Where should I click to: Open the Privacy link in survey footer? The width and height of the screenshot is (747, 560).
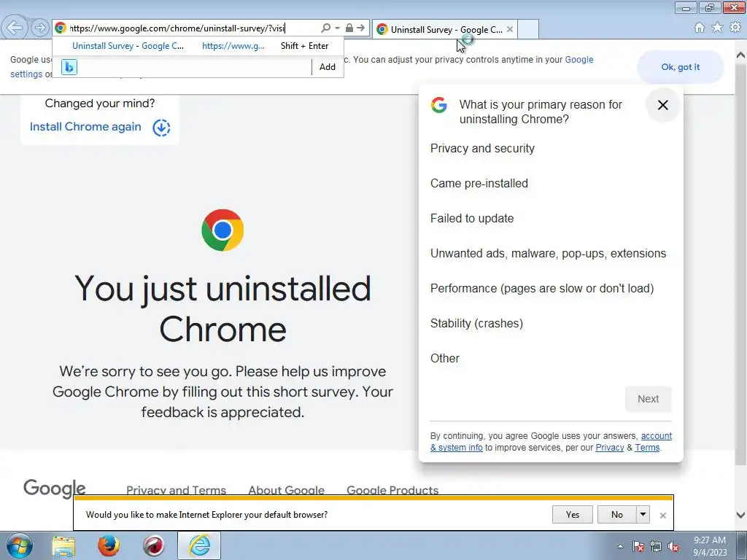point(609,448)
